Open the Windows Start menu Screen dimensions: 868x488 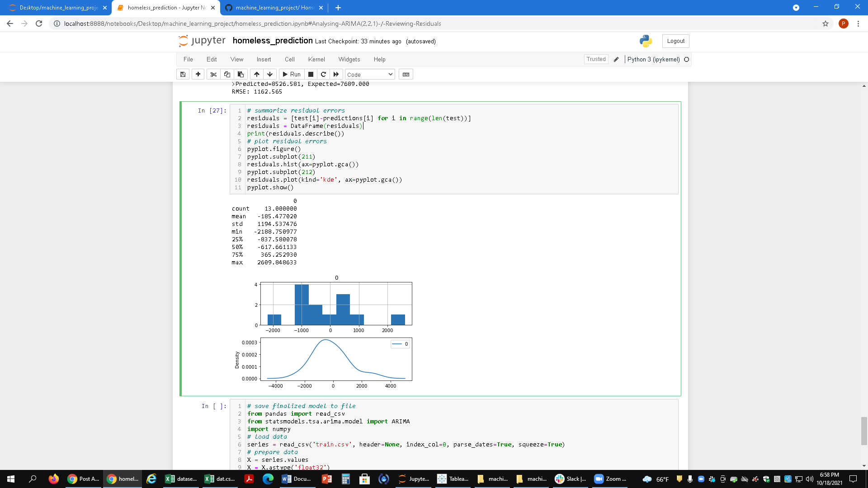[x=11, y=479]
